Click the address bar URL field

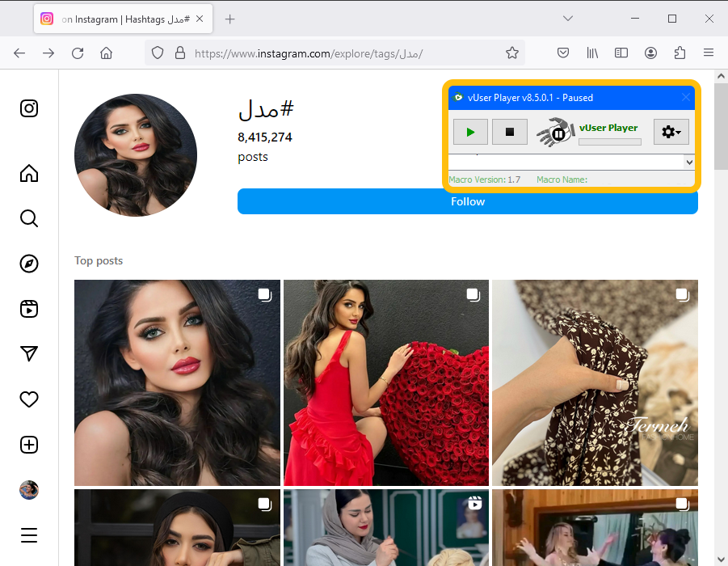click(335, 53)
